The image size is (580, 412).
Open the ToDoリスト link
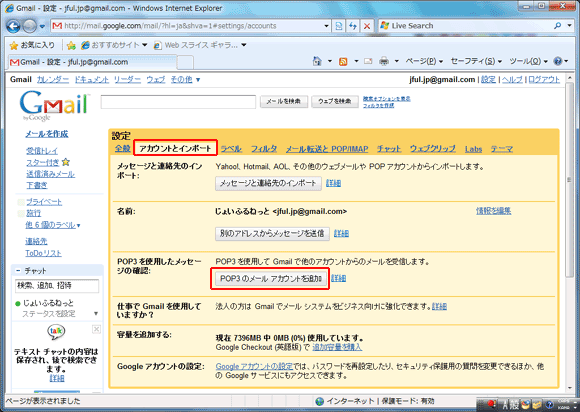tap(43, 253)
